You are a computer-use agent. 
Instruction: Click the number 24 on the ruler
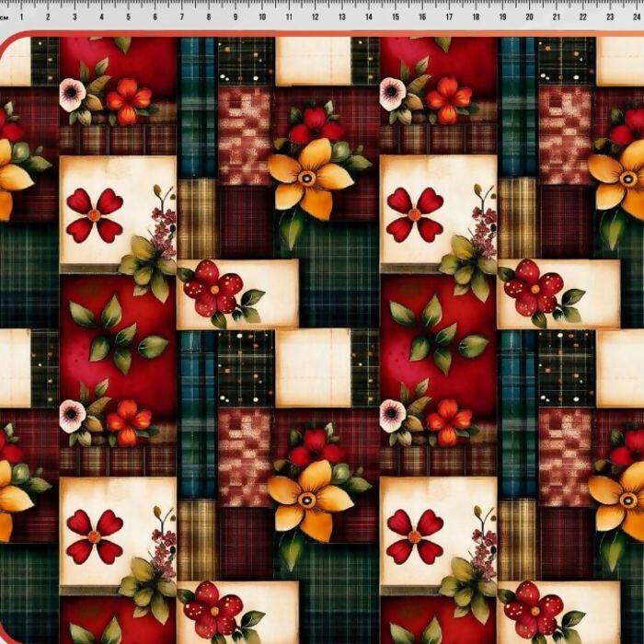637,17
